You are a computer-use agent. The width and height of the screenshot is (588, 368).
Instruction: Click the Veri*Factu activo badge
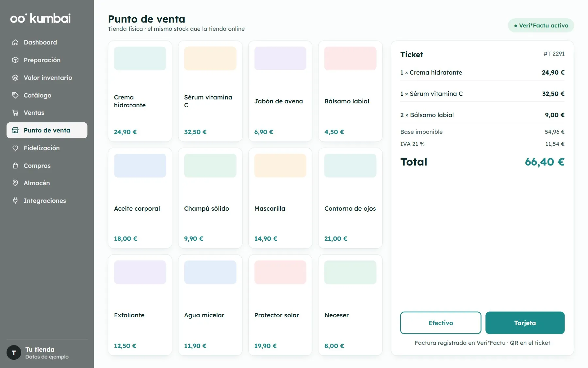pyautogui.click(x=541, y=26)
